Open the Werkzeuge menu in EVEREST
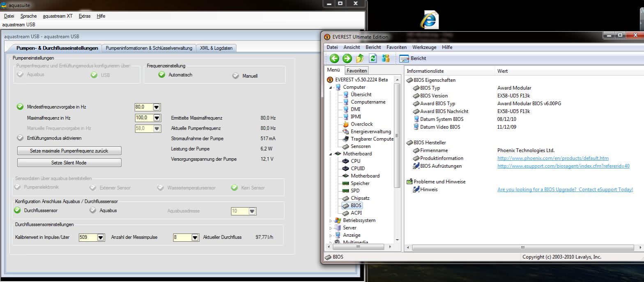The height and width of the screenshot is (282, 644). point(424,47)
